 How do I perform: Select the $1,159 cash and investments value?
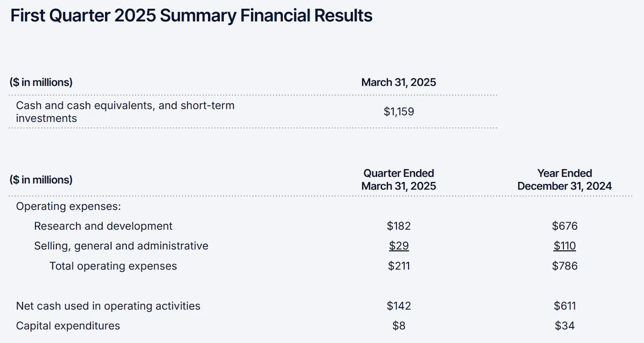[x=398, y=111]
